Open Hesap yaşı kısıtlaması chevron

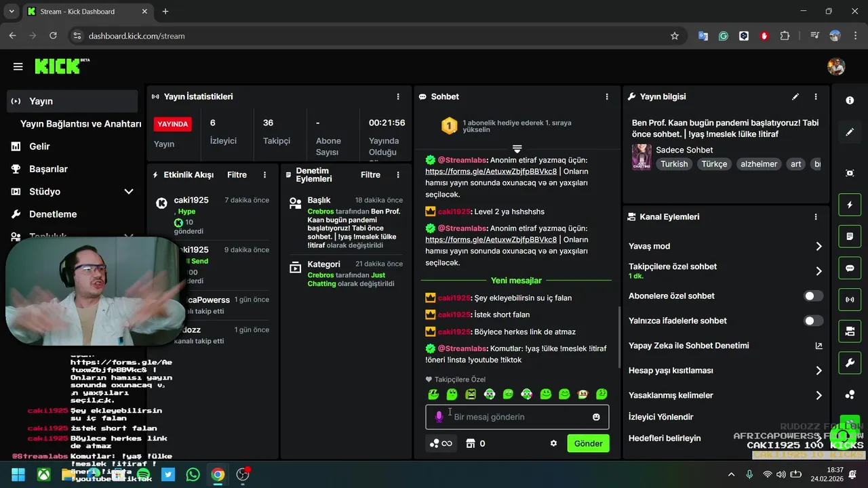pyautogui.click(x=818, y=371)
